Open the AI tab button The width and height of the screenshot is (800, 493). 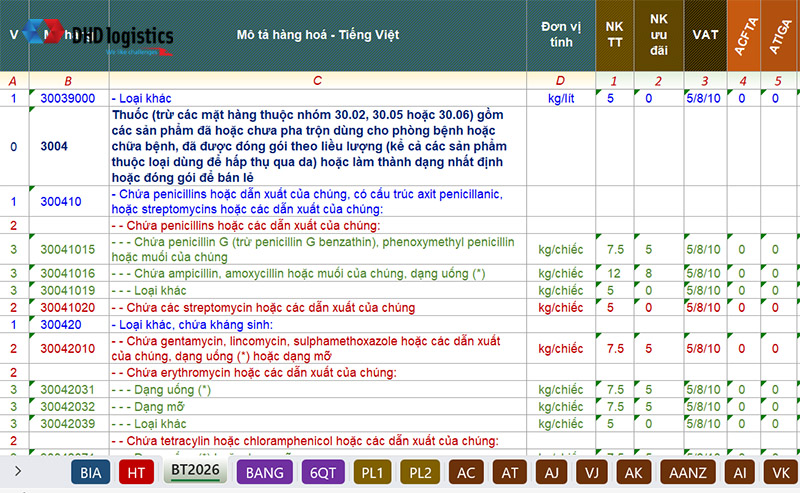(x=739, y=473)
